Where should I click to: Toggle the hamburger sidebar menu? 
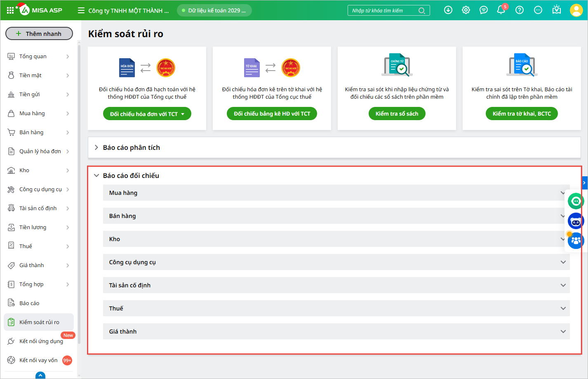81,10
